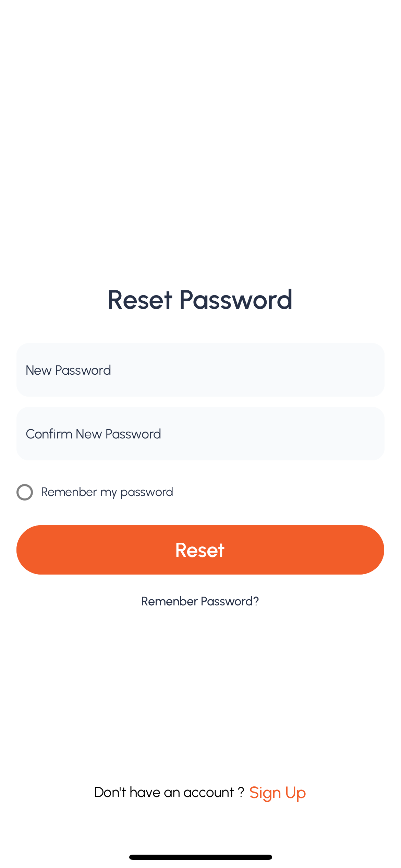
Task: Select the second password entry box
Action: (x=200, y=434)
